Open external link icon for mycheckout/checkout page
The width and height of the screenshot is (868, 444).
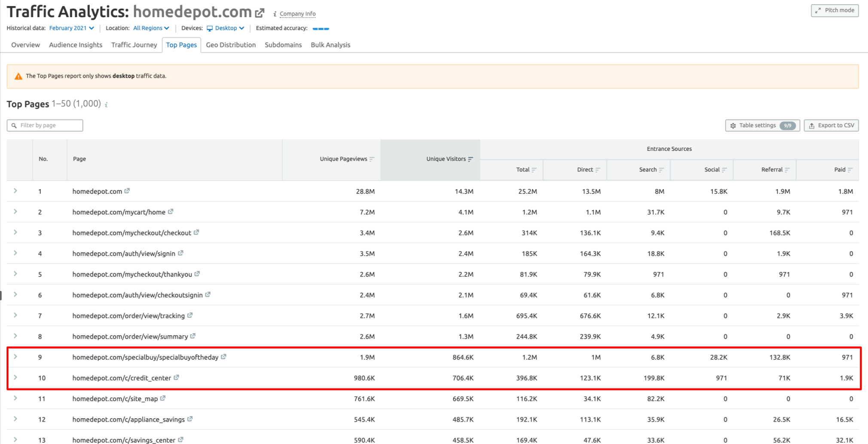(196, 232)
